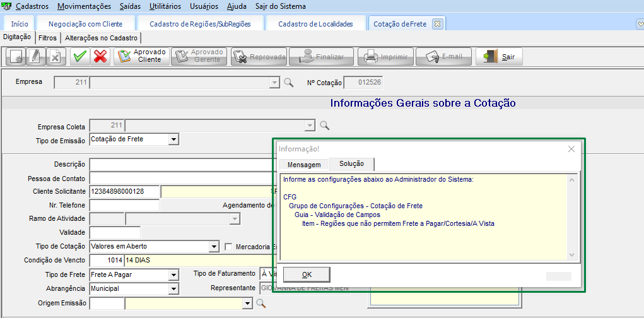Image resolution: width=644 pixels, height=318 pixels.
Task: Close the Cotação de Frete tab
Action: coord(438,24)
